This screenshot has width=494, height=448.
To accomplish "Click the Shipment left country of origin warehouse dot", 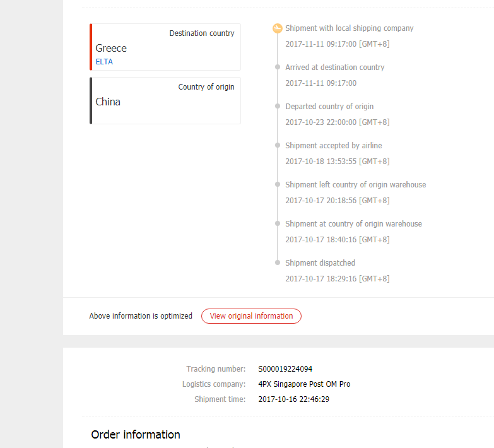I will point(277,185).
